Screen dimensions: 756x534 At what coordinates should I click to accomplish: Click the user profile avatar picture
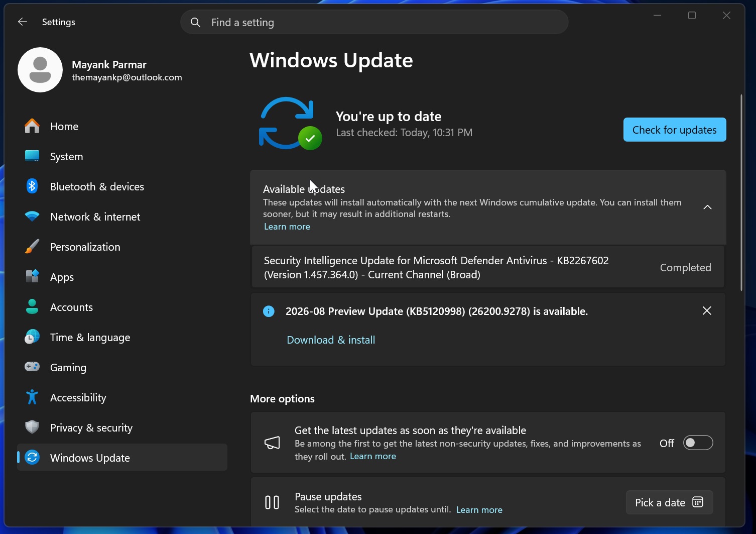click(x=40, y=70)
